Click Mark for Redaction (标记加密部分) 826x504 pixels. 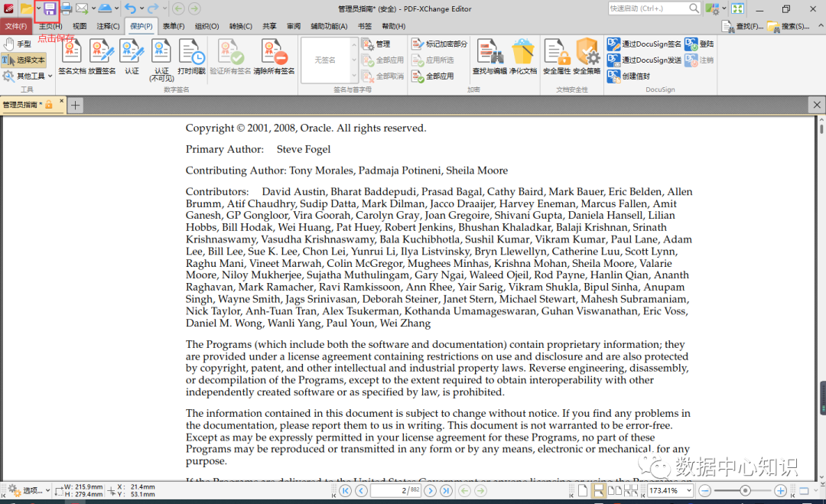(x=439, y=44)
